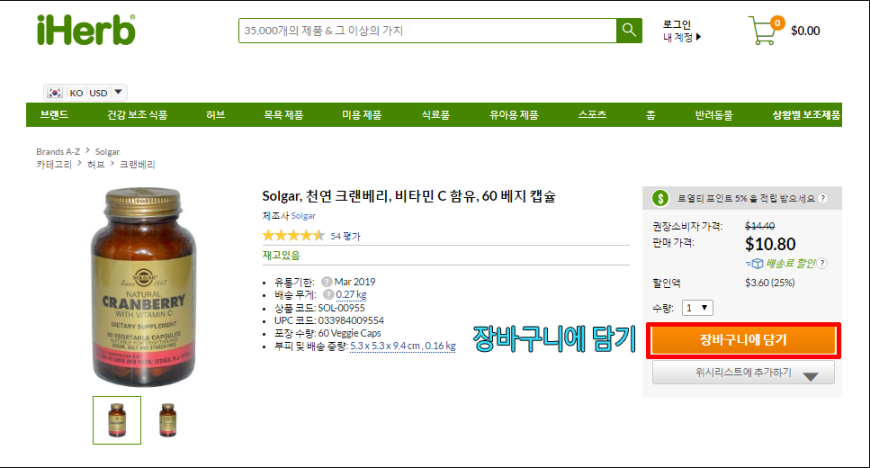This screenshot has height=468, width=870.
Task: Click the Mar 2019 expiry date text
Action: click(355, 282)
